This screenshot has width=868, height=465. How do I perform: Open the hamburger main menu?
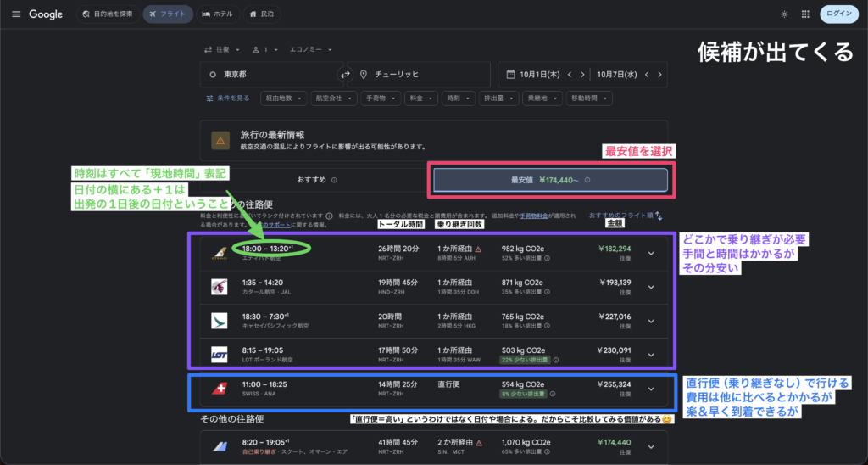[x=16, y=14]
